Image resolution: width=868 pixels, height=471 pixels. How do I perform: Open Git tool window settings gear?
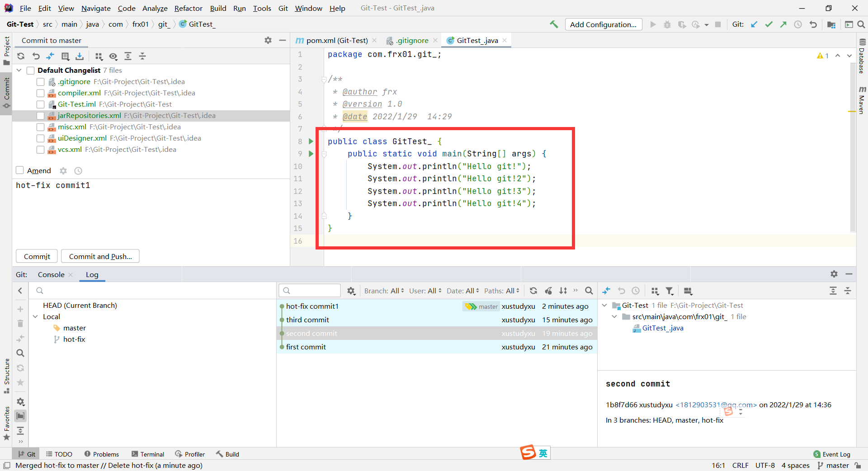(834, 274)
